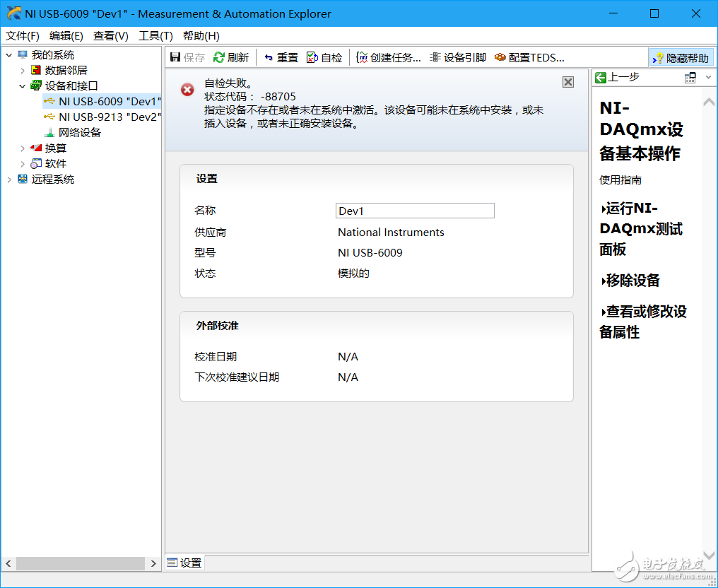
Task: Open View or Modify Device Properties link
Action: [643, 322]
